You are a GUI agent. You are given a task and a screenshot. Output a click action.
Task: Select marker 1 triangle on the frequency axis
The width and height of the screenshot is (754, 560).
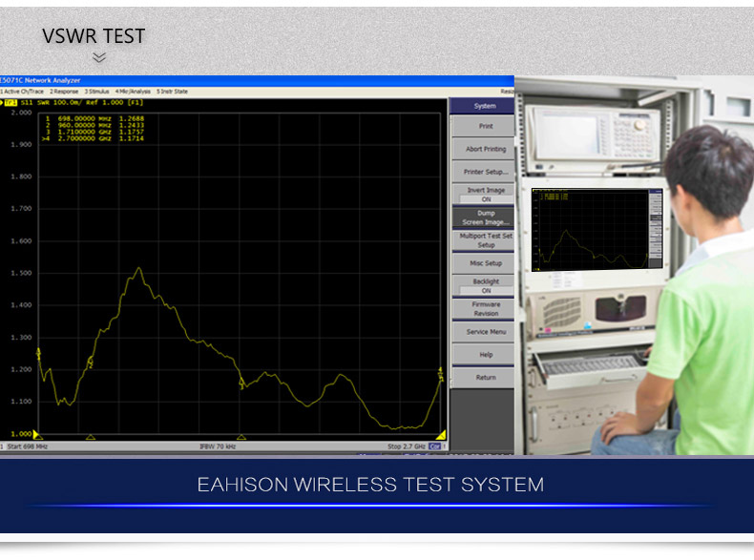38,436
